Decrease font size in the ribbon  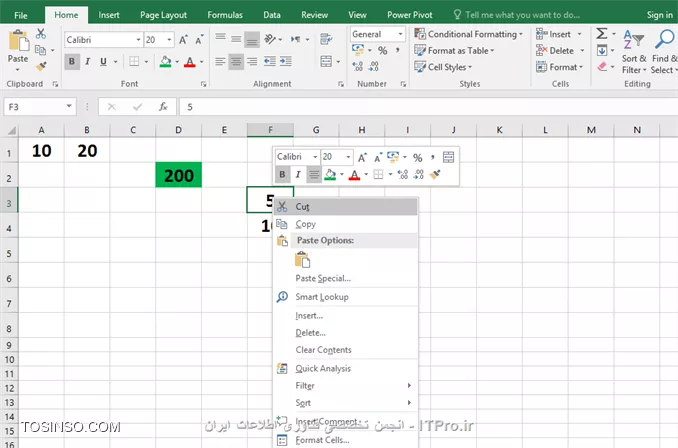pos(199,40)
